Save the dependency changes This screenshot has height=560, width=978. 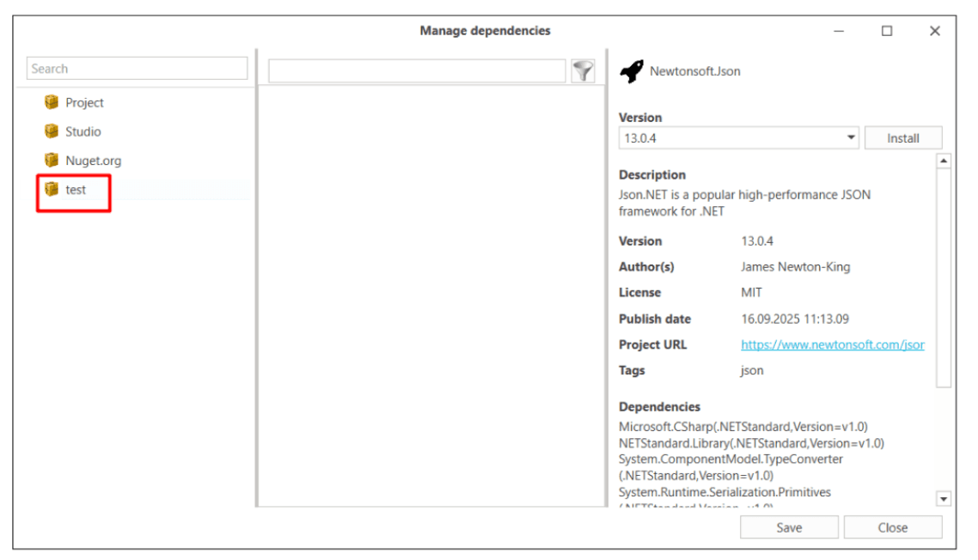click(x=788, y=527)
